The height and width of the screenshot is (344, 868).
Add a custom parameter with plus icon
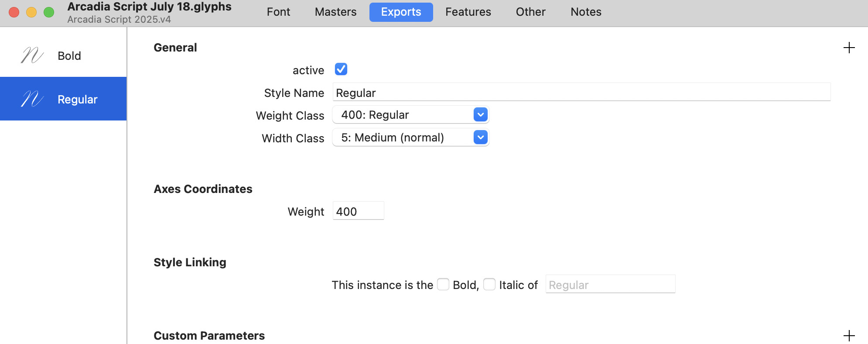(849, 336)
